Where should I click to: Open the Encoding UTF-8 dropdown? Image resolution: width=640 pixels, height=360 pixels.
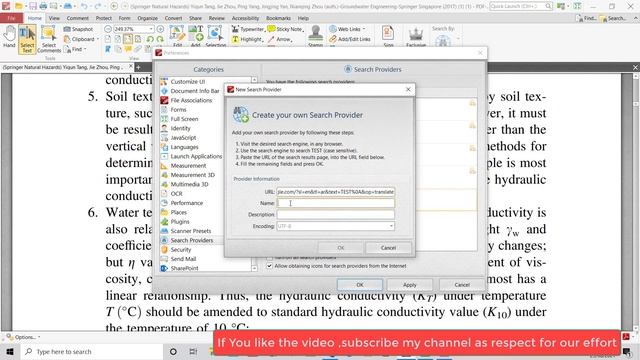336,226
